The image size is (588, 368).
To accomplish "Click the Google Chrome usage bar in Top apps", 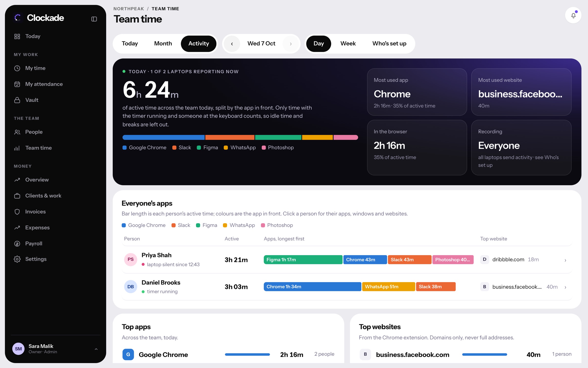I will tap(247, 354).
